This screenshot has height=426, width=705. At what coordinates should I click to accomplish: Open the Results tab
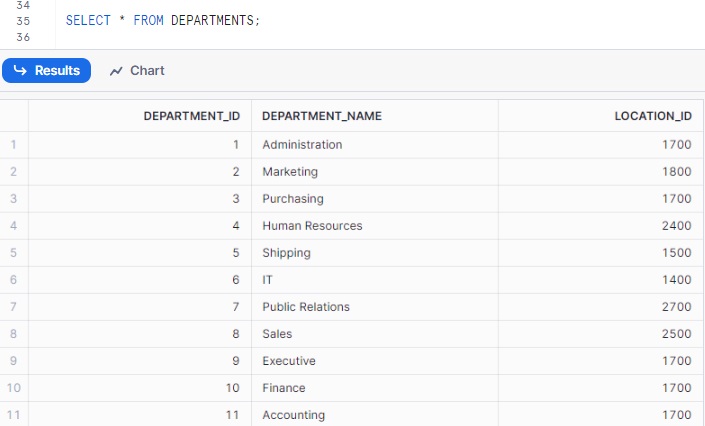click(x=47, y=71)
